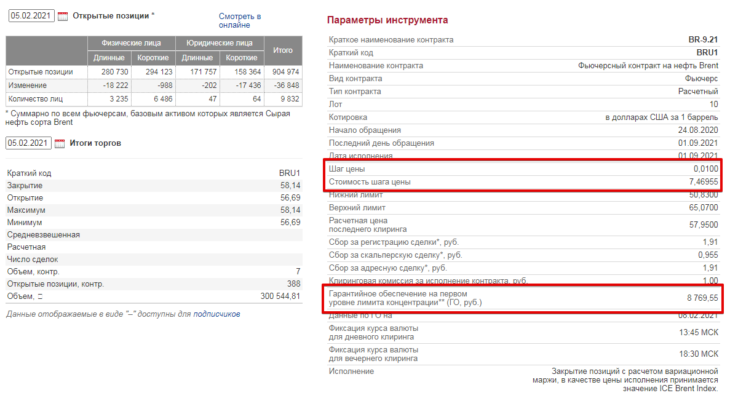Click the trade volume value 300 544,81
The image size is (730, 401).
coord(280,296)
